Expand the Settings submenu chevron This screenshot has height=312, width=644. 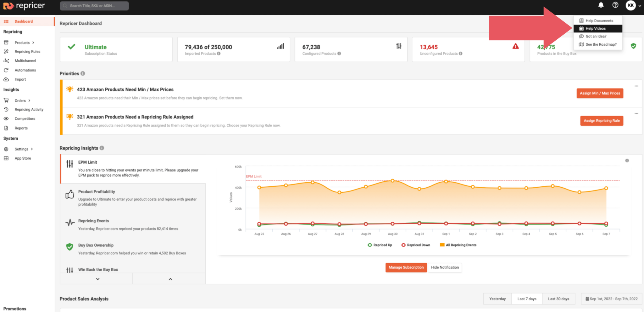coord(32,149)
